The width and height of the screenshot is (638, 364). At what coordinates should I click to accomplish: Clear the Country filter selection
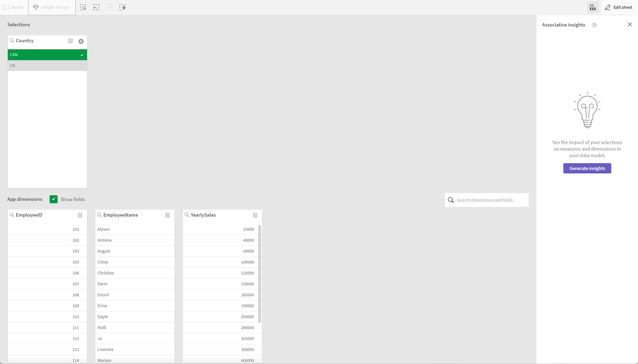click(x=81, y=41)
